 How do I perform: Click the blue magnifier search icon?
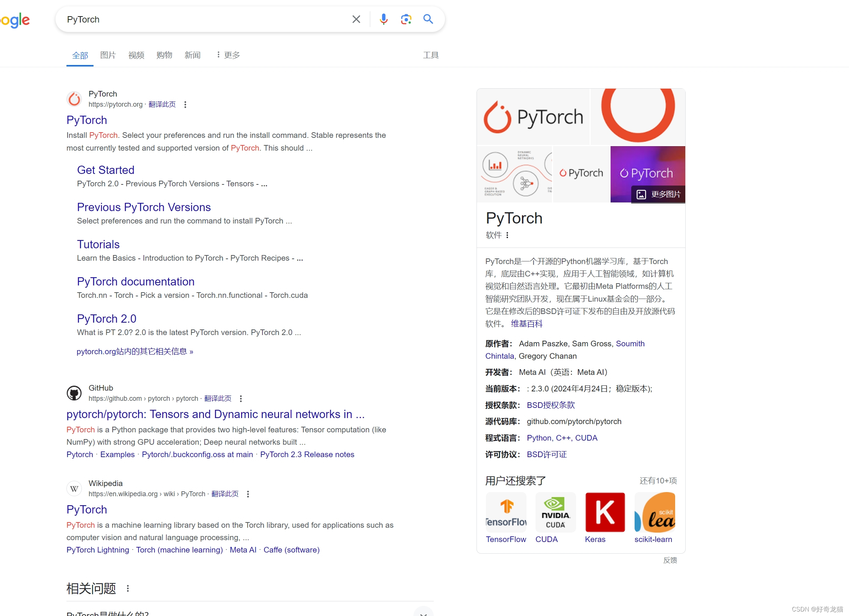point(428,19)
